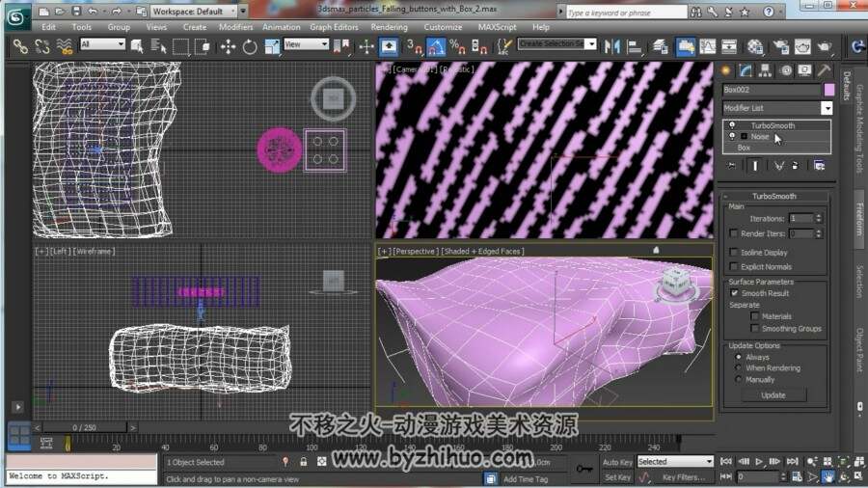This screenshot has height=488, width=868.
Task: Toggle the 3D Snaps button
Action: coord(414,47)
